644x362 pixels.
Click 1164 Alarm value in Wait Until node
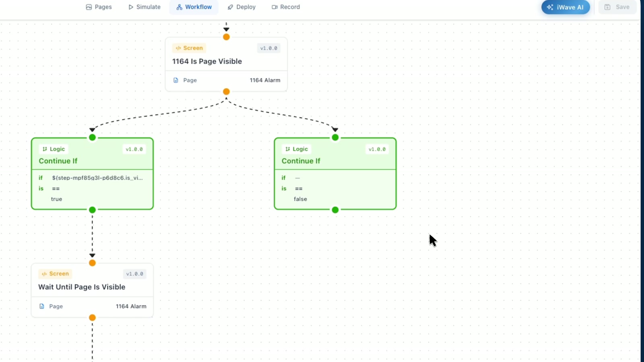click(x=131, y=306)
